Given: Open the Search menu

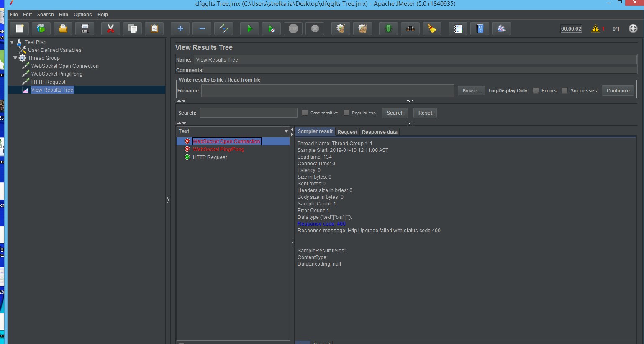Looking at the screenshot, I should click(x=45, y=15).
